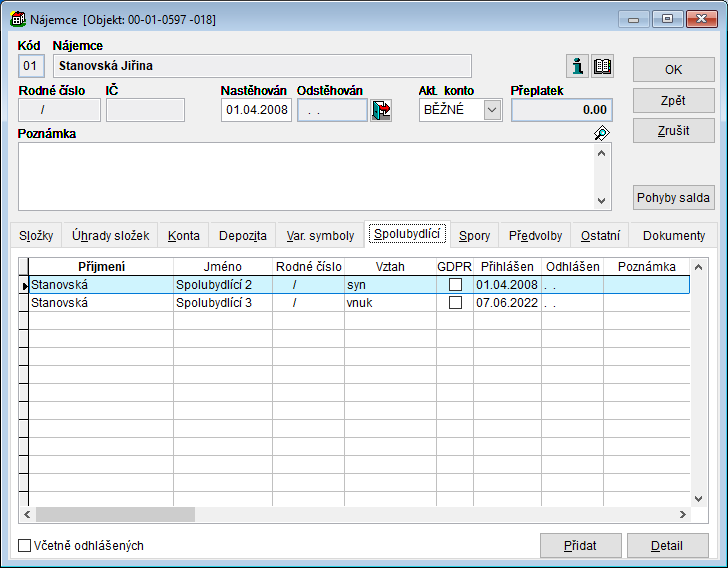Image resolution: width=728 pixels, height=568 pixels.
Task: Toggle GDPR checkbox for Spolubydlící 3
Action: click(x=455, y=303)
